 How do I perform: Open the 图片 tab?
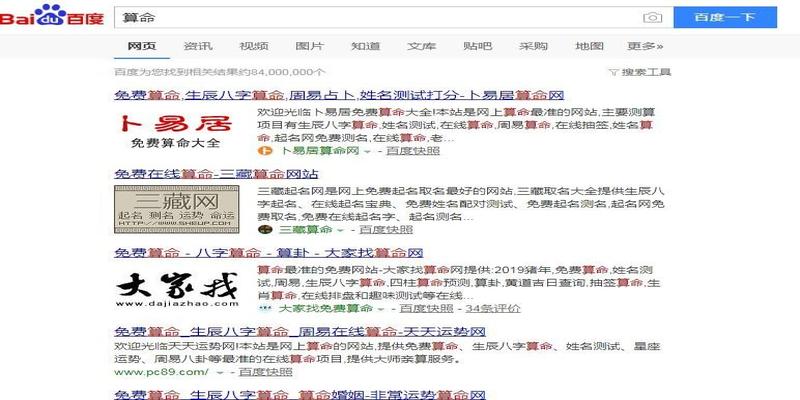point(310,46)
